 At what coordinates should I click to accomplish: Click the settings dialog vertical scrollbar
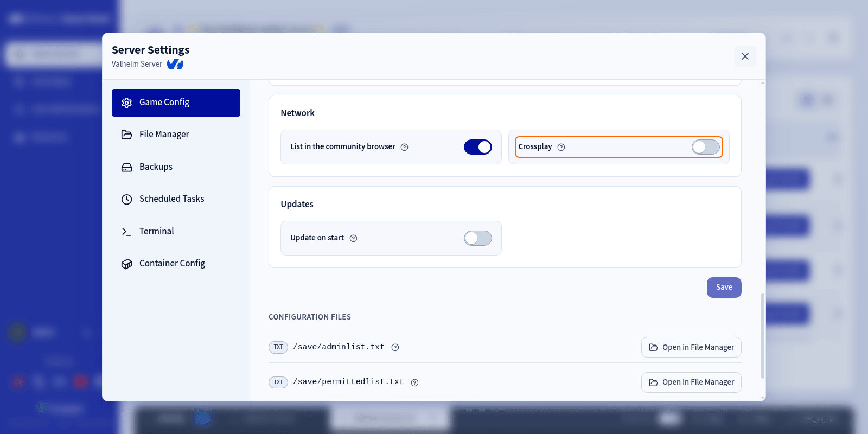click(x=763, y=336)
